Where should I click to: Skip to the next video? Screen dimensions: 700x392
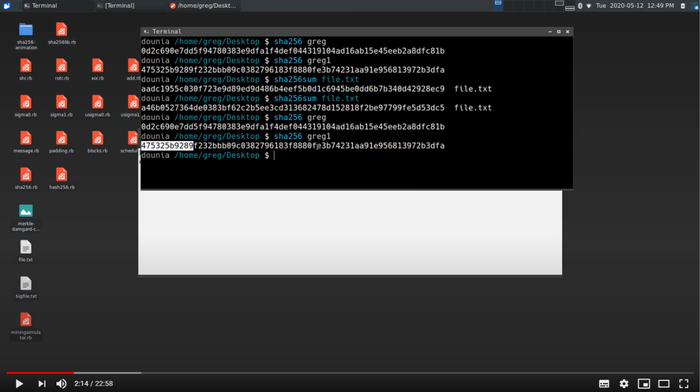tap(42, 384)
